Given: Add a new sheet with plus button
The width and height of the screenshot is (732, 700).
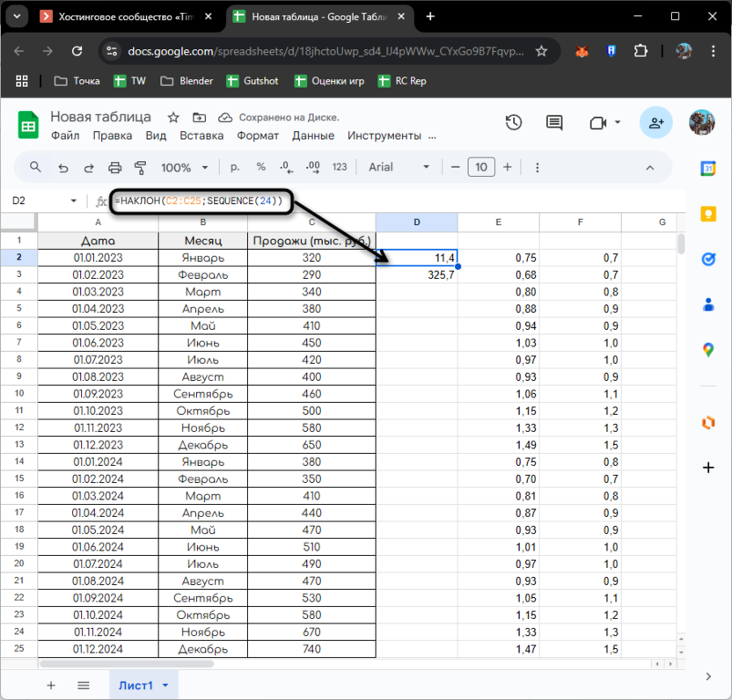Looking at the screenshot, I should coord(51,685).
